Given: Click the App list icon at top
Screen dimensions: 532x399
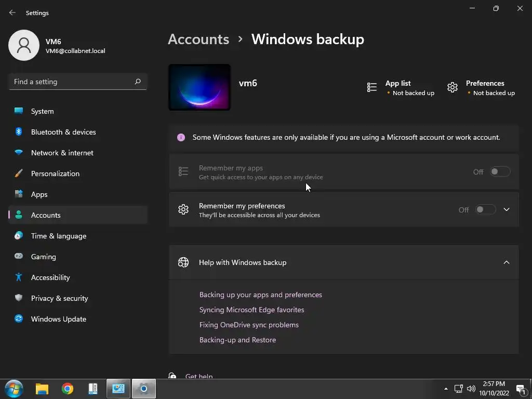Looking at the screenshot, I should (x=372, y=87).
